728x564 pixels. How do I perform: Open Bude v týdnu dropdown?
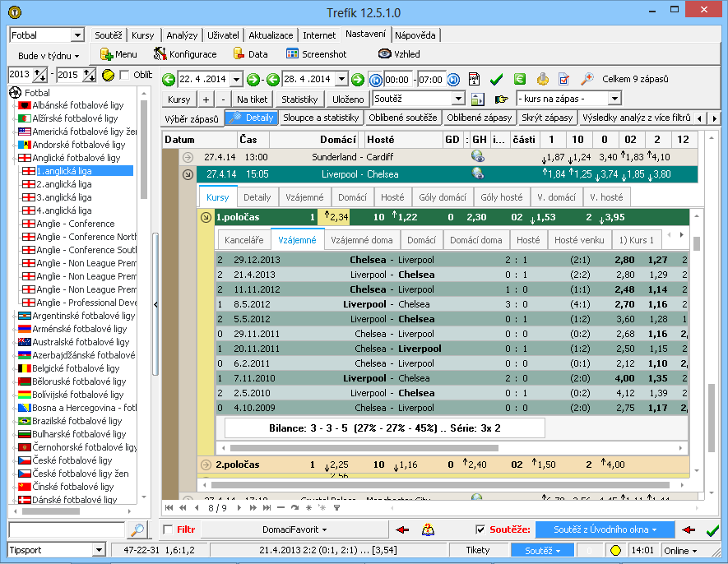click(49, 56)
